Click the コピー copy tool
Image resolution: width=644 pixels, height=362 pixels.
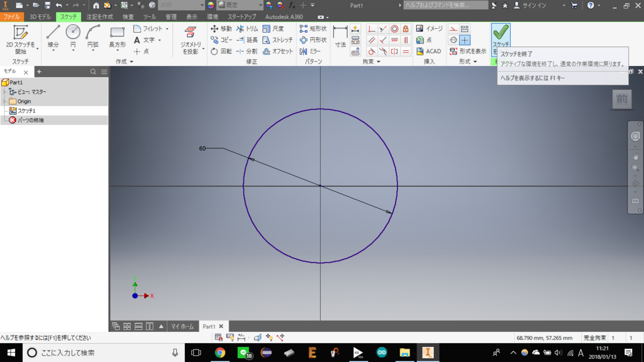221,40
